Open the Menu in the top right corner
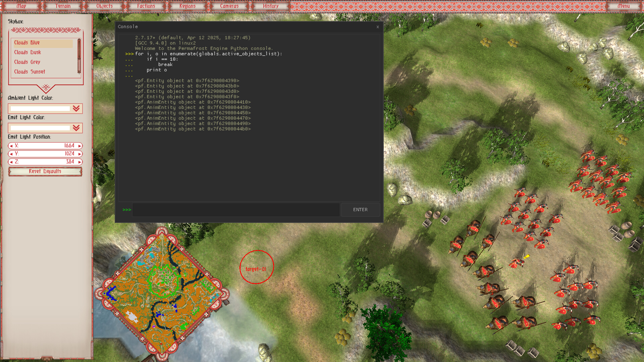The width and height of the screenshot is (644, 362). tap(623, 6)
